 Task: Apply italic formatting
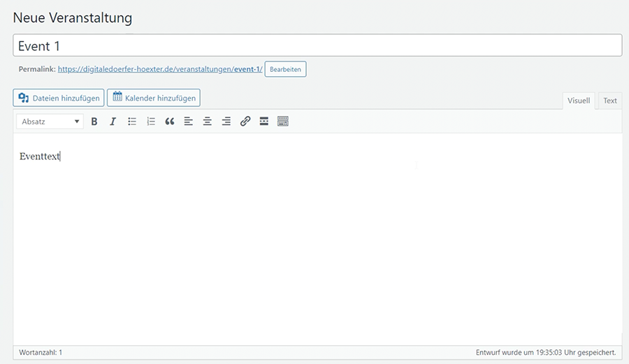pyautogui.click(x=113, y=122)
